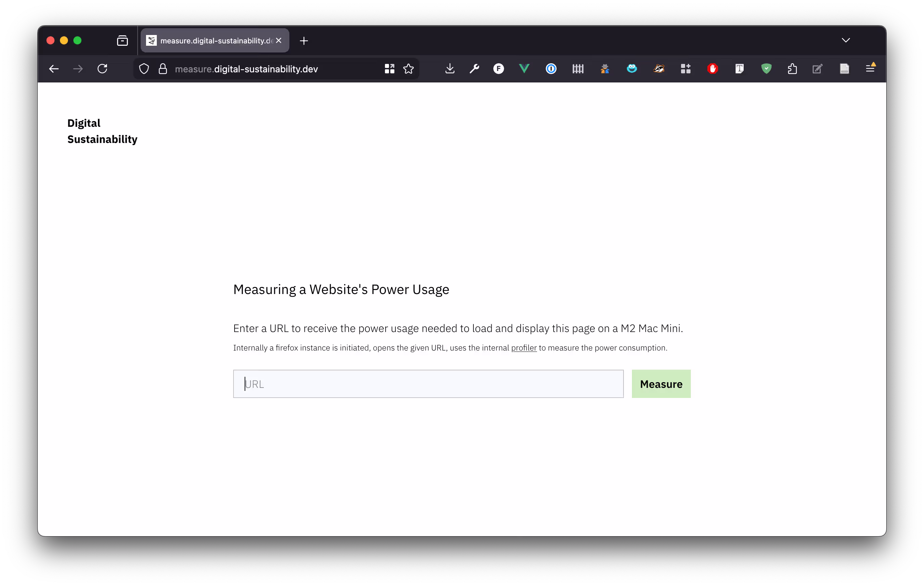Open the list-all-tabs chevron dropdown

tap(846, 40)
